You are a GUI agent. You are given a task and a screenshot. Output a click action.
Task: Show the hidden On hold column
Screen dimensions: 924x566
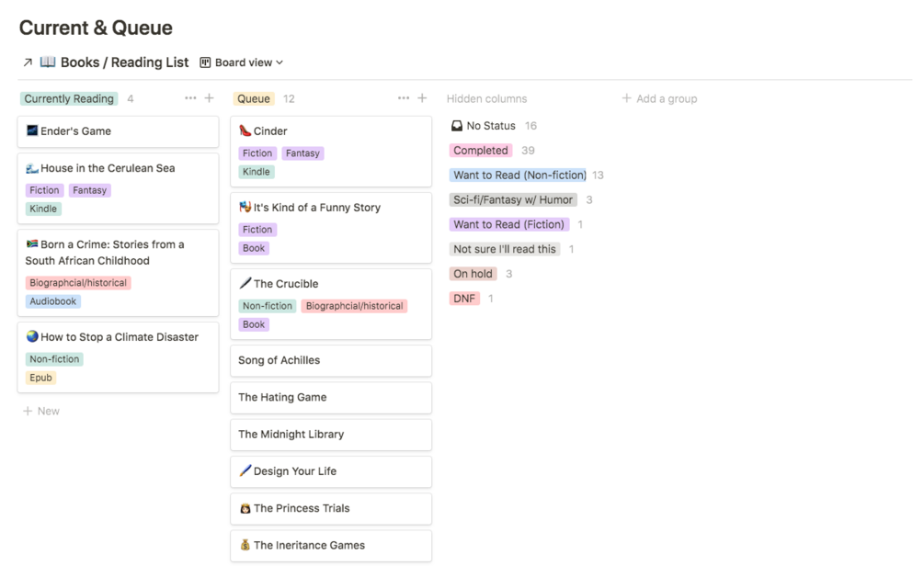click(473, 274)
